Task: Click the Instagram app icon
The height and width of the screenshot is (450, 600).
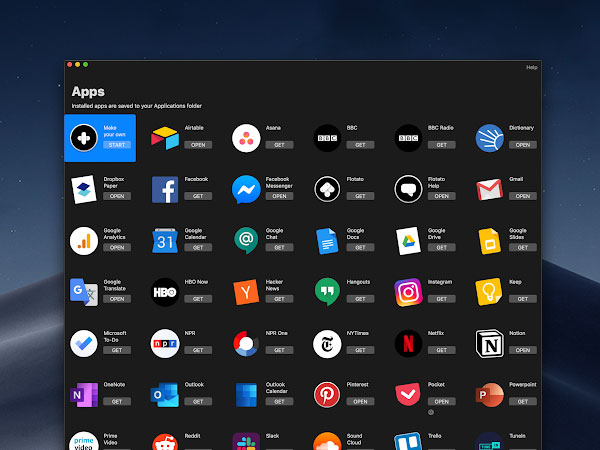Action: pos(408,292)
